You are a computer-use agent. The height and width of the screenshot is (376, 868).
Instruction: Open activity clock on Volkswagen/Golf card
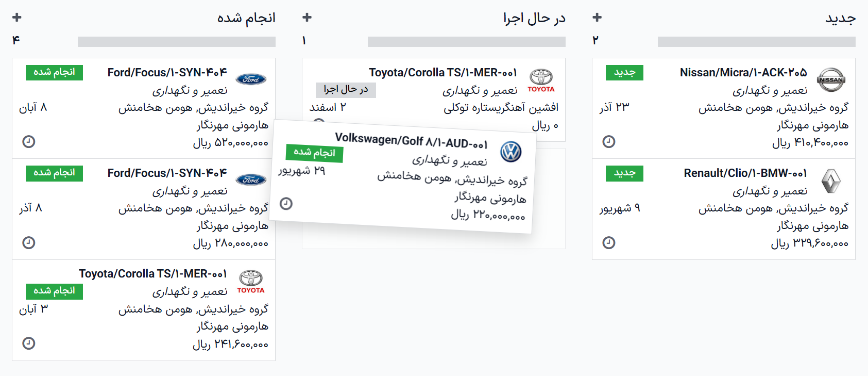(286, 204)
